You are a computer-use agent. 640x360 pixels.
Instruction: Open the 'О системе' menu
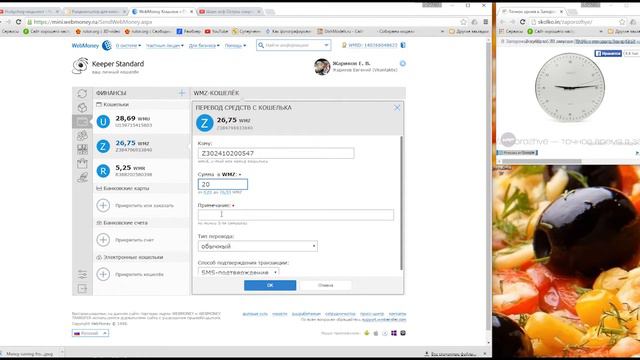128,46
